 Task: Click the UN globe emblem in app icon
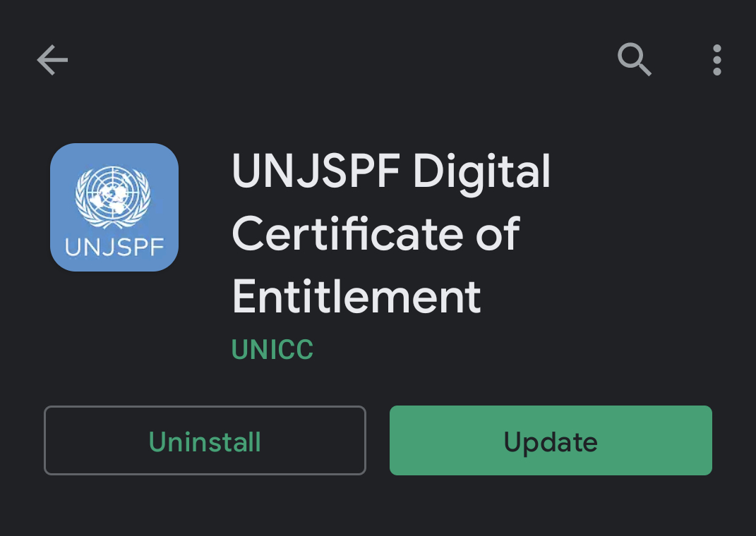pos(113,197)
